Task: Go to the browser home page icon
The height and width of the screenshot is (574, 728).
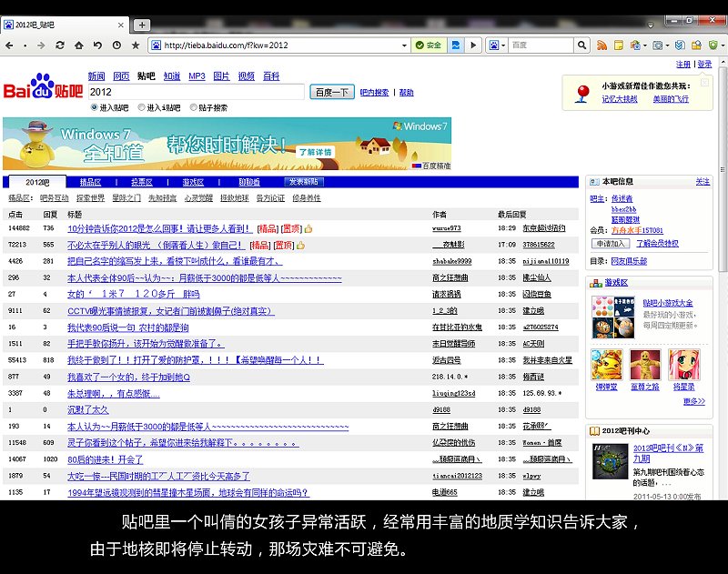Action: click(79, 45)
